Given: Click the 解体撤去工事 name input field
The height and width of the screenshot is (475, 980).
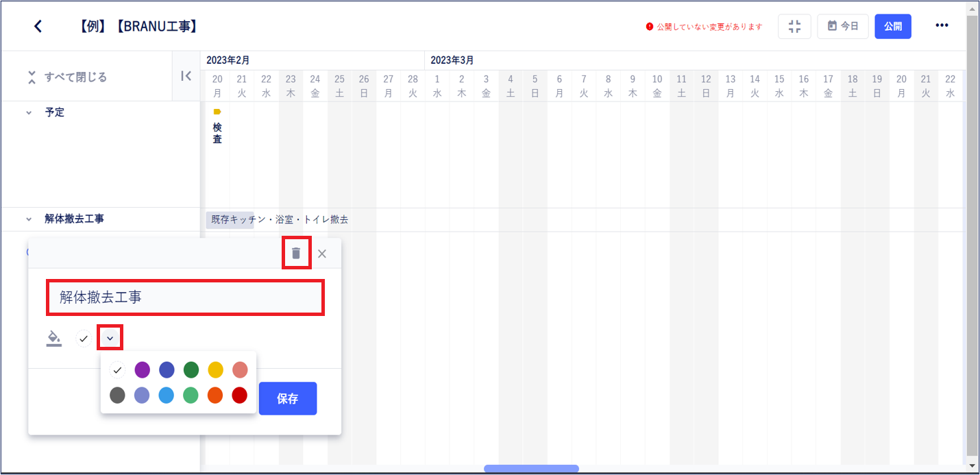Looking at the screenshot, I should pyautogui.click(x=185, y=297).
